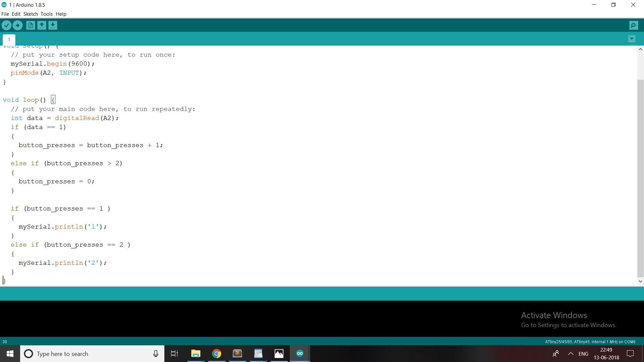Image resolution: width=644 pixels, height=362 pixels.
Task: Click the editor scrollbar down arrow
Action: tap(640, 281)
